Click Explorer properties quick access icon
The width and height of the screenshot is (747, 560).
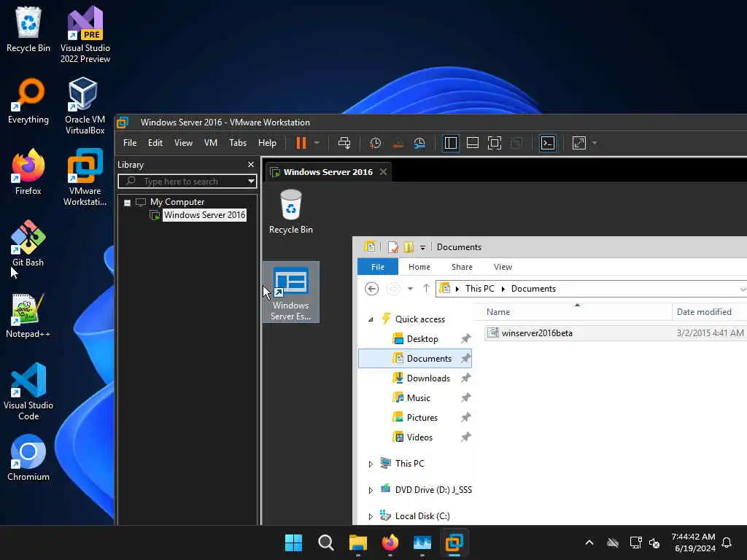pos(392,247)
